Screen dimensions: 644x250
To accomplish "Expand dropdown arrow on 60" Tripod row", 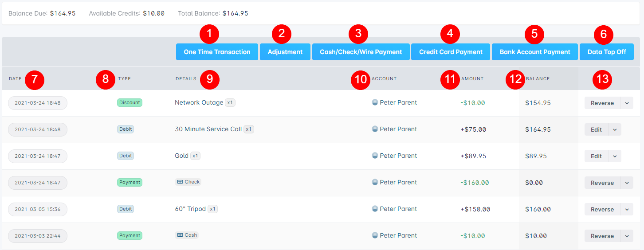I will tap(627, 209).
